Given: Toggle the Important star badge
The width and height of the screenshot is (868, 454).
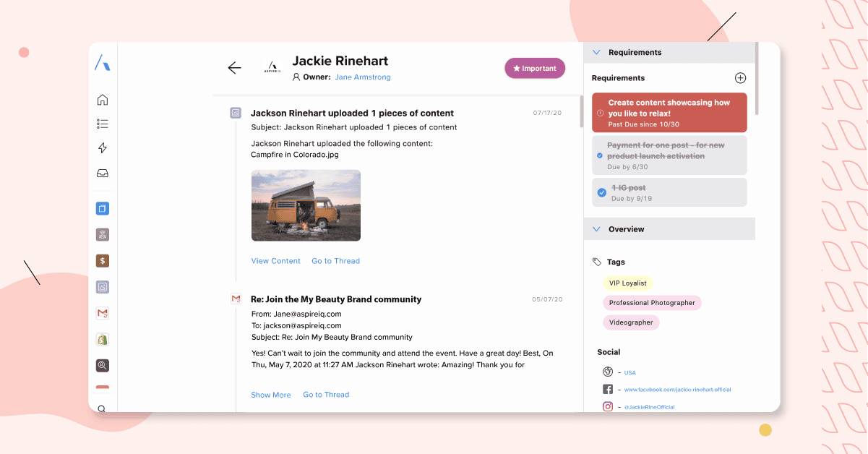Looking at the screenshot, I should point(535,68).
